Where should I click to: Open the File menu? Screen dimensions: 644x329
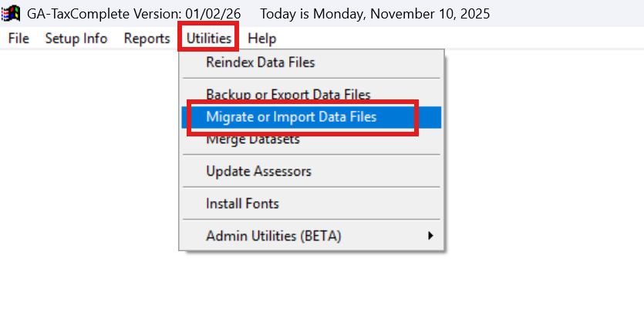tap(19, 39)
